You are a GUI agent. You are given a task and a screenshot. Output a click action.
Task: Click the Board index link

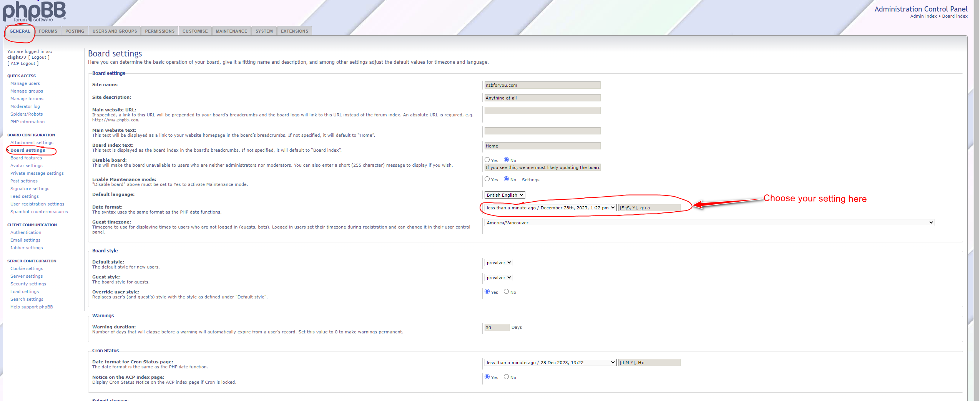pos(955,16)
